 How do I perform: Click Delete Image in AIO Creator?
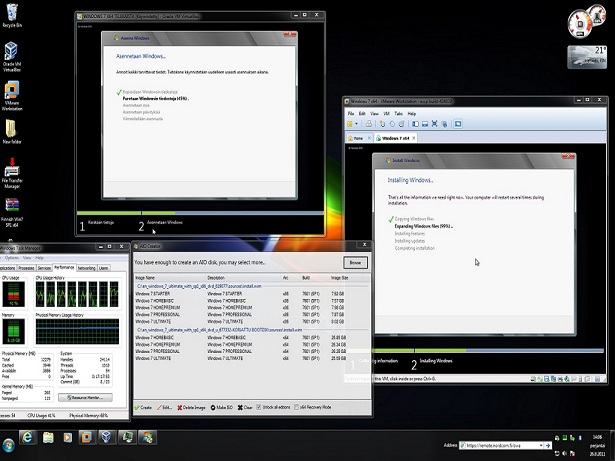click(191, 408)
